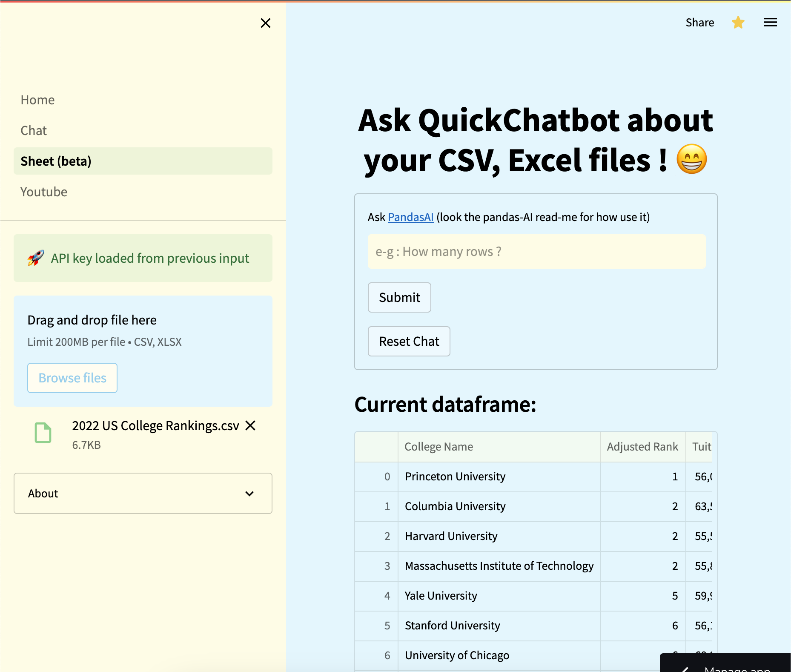791x672 pixels.
Task: Click the drag and drop file upload area
Action: pyautogui.click(x=143, y=351)
